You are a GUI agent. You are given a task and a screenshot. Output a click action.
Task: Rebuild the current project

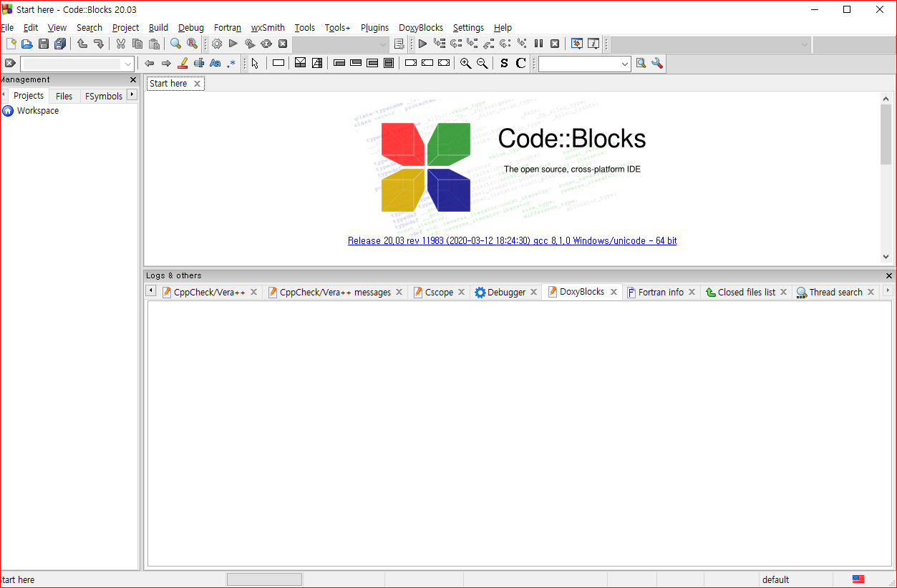266,44
